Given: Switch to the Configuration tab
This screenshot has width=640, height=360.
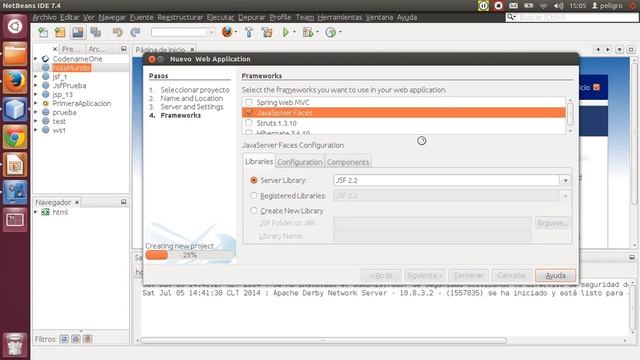Looking at the screenshot, I should [300, 162].
